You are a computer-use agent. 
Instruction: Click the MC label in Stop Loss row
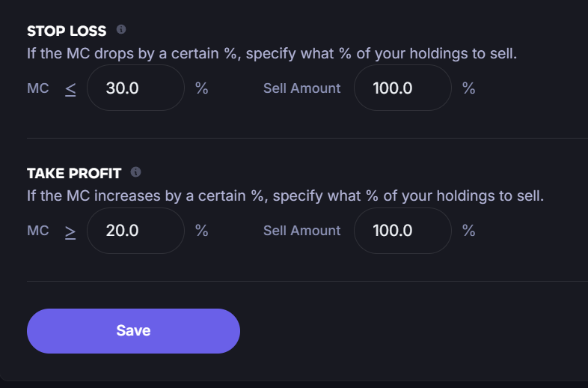coord(38,88)
